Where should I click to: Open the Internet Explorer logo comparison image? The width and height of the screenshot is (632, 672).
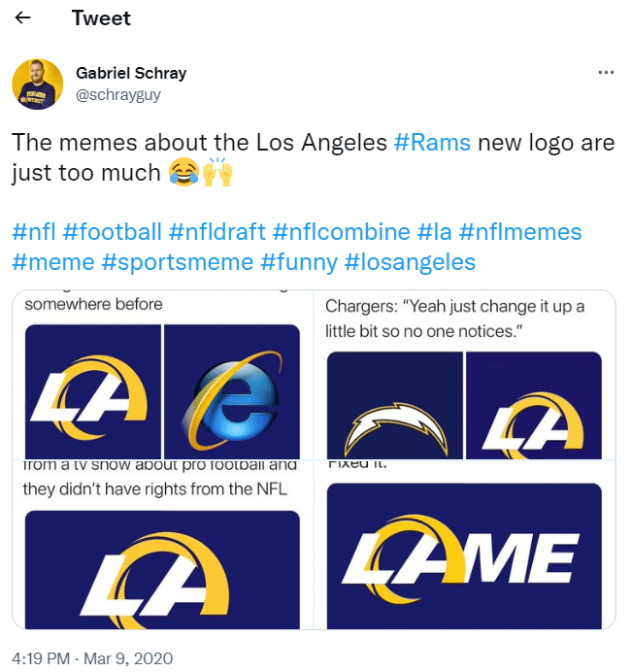pos(163,375)
